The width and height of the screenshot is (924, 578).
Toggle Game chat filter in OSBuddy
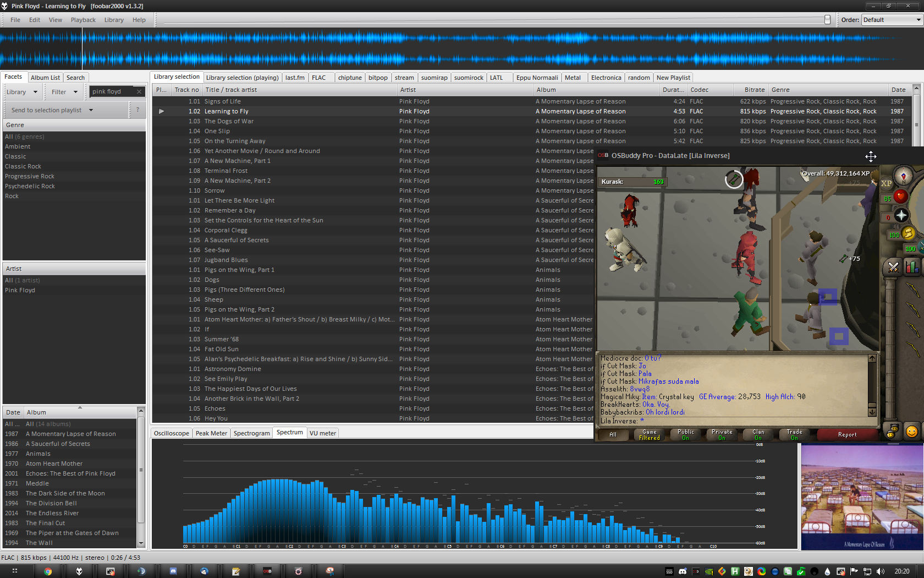tap(649, 435)
